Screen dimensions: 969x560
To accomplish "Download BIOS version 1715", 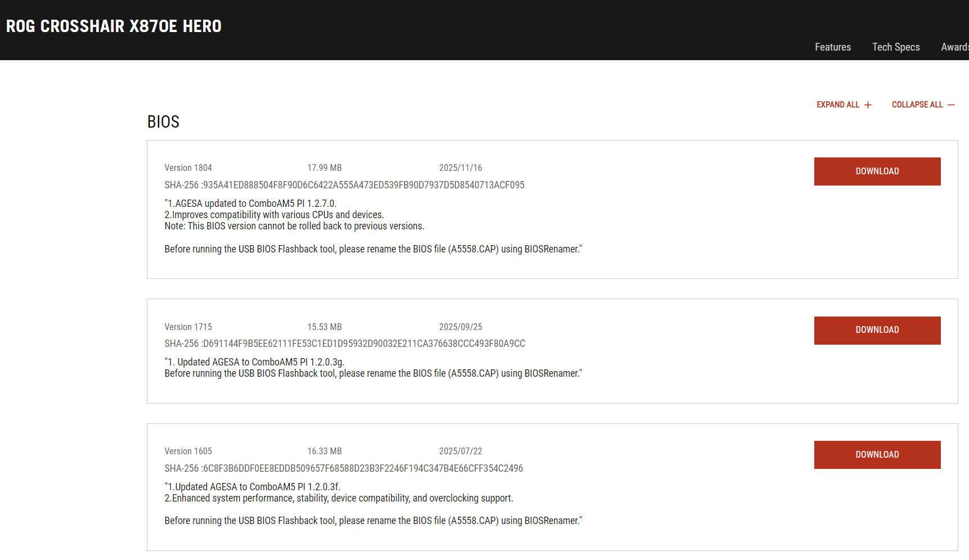I will [877, 330].
